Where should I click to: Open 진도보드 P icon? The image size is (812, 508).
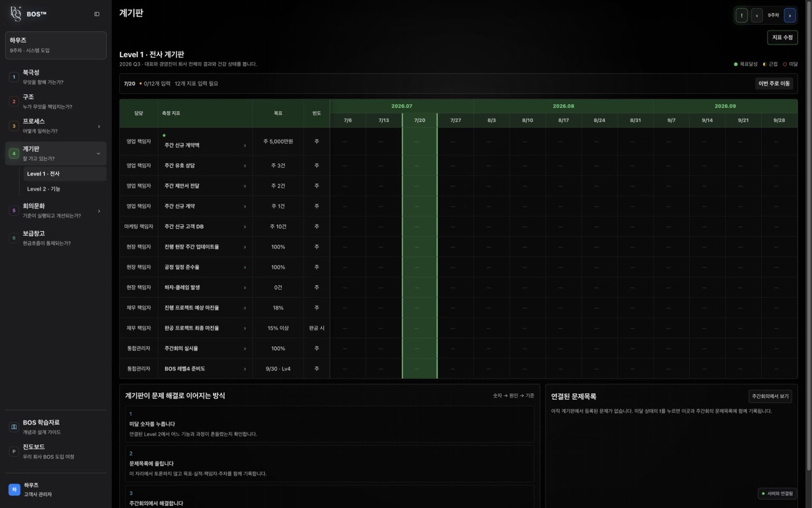(x=14, y=452)
